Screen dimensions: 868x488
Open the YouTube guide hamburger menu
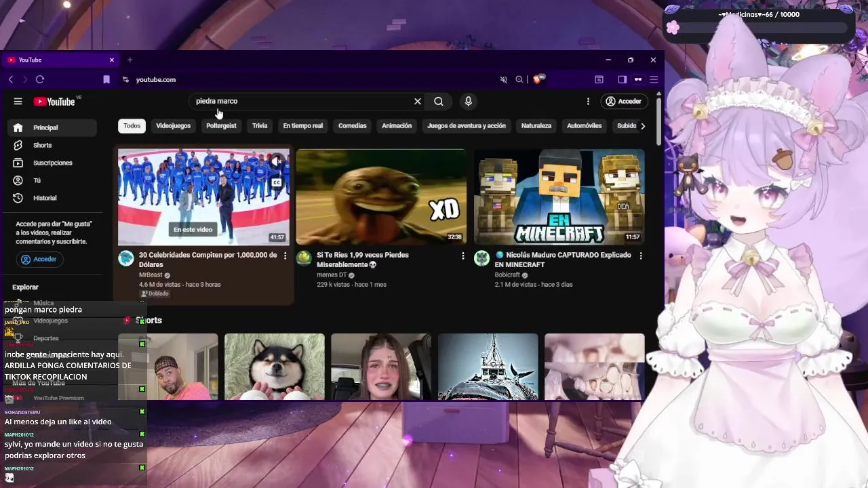[18, 102]
